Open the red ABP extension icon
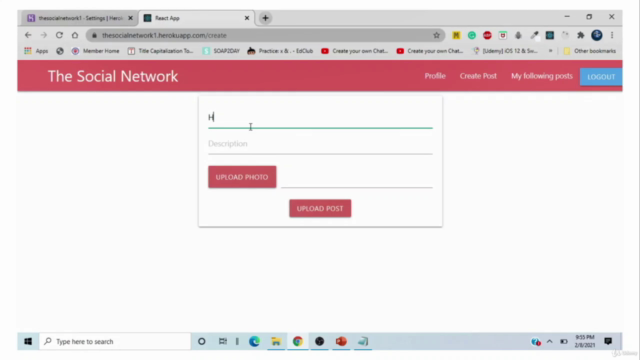Image resolution: width=640 pixels, height=360 pixels. coord(487,35)
